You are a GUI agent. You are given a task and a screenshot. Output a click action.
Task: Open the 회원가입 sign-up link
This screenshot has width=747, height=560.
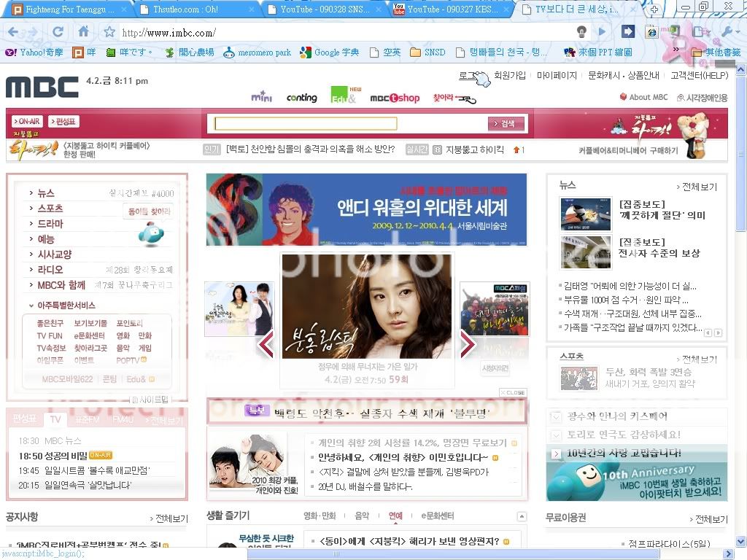pyautogui.click(x=509, y=75)
